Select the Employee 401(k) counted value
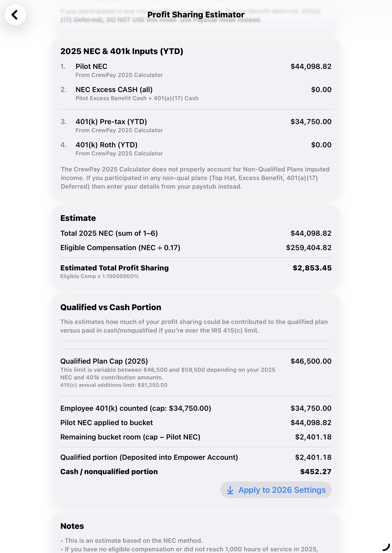 311,408
